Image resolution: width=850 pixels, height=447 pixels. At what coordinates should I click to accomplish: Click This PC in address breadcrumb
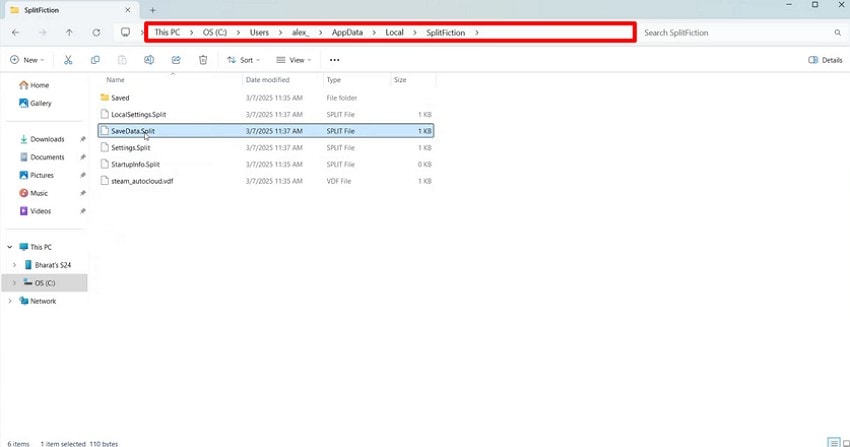point(167,33)
